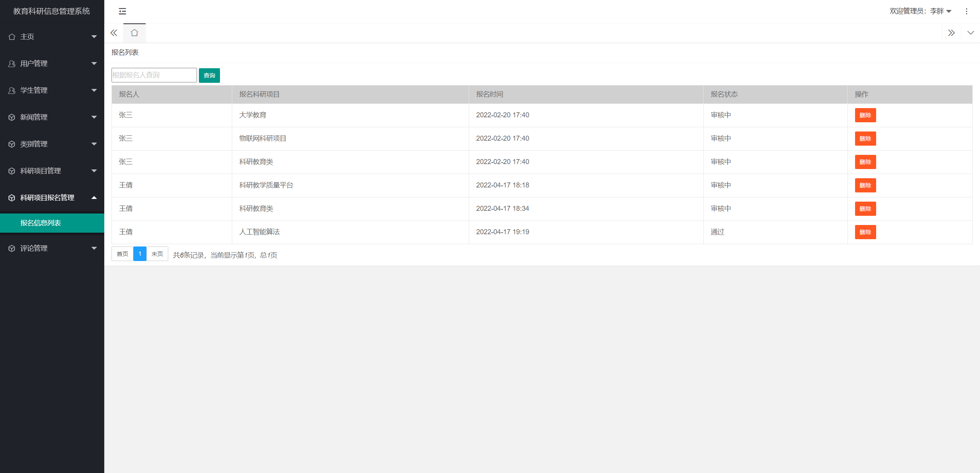980x473 pixels.
Task: Focus the 根据报名人查询 search field
Action: [154, 75]
